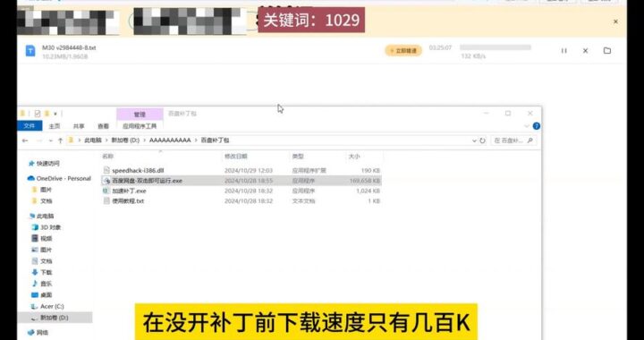
Task: Open 下载 folder in sidebar
Action: 46,272
